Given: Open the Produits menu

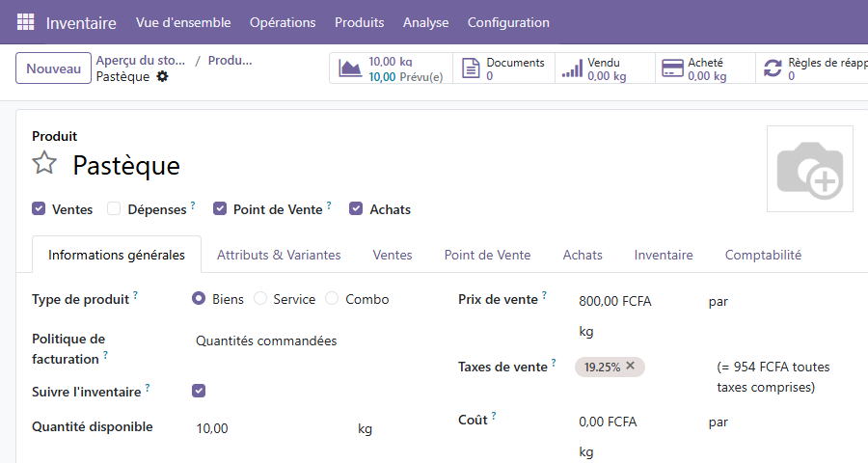Looking at the screenshot, I should pos(360,23).
